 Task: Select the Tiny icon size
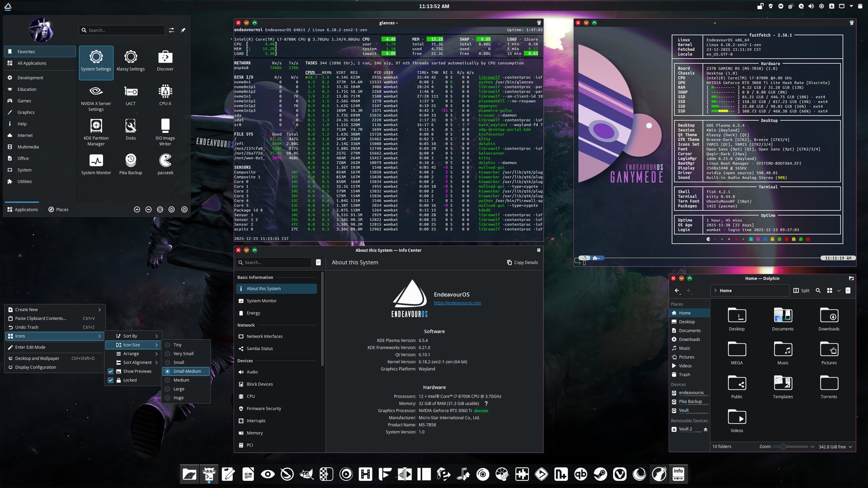186,345
